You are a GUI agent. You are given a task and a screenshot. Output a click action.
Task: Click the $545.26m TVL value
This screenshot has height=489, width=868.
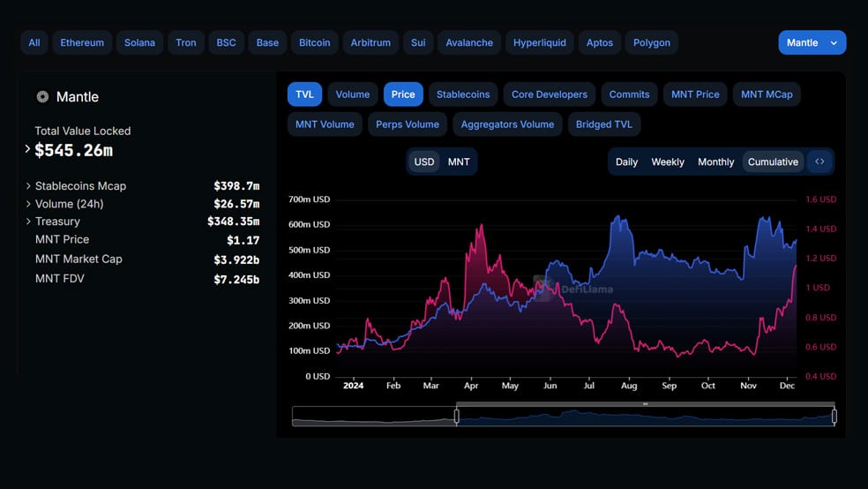[x=73, y=151]
